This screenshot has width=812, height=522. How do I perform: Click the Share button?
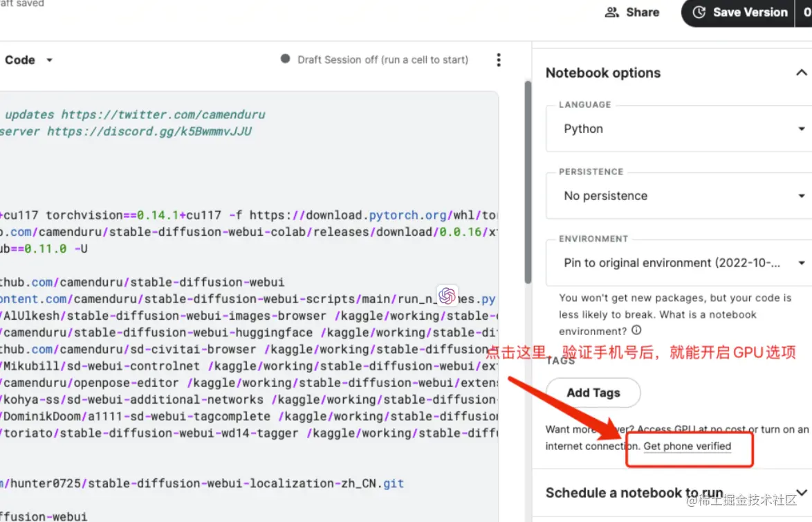pos(632,12)
